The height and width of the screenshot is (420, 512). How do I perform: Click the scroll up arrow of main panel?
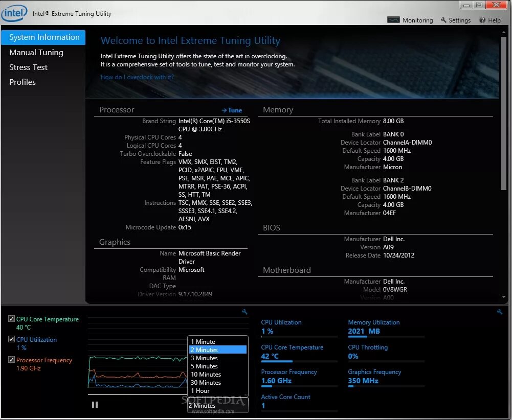504,33
